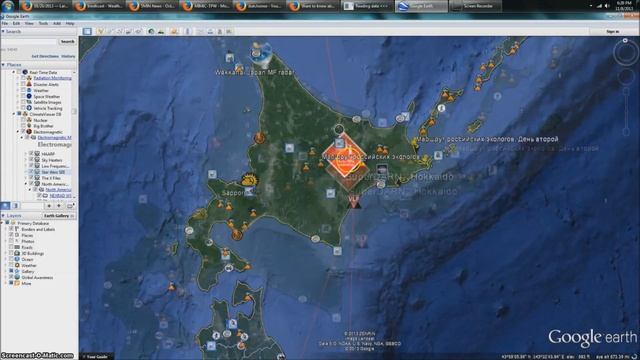Screen dimensions: 640x360
Task: Uncheck the Sky Heaters checkbox
Action: (31, 160)
